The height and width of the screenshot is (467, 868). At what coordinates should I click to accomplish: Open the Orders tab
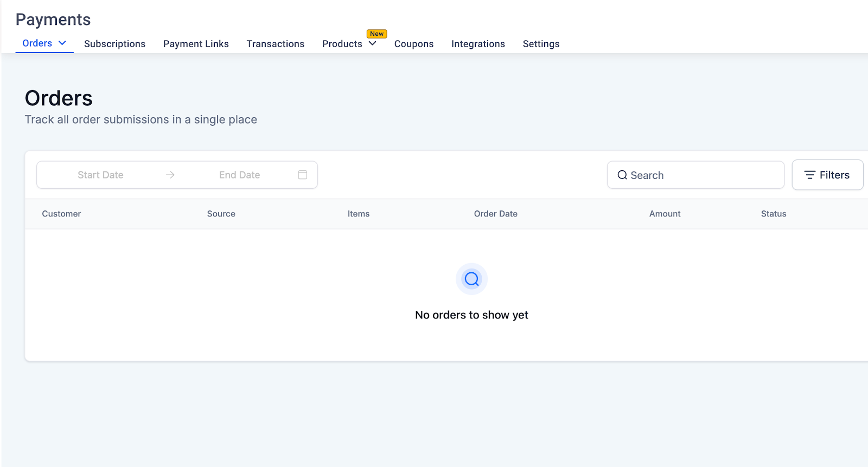coord(37,43)
